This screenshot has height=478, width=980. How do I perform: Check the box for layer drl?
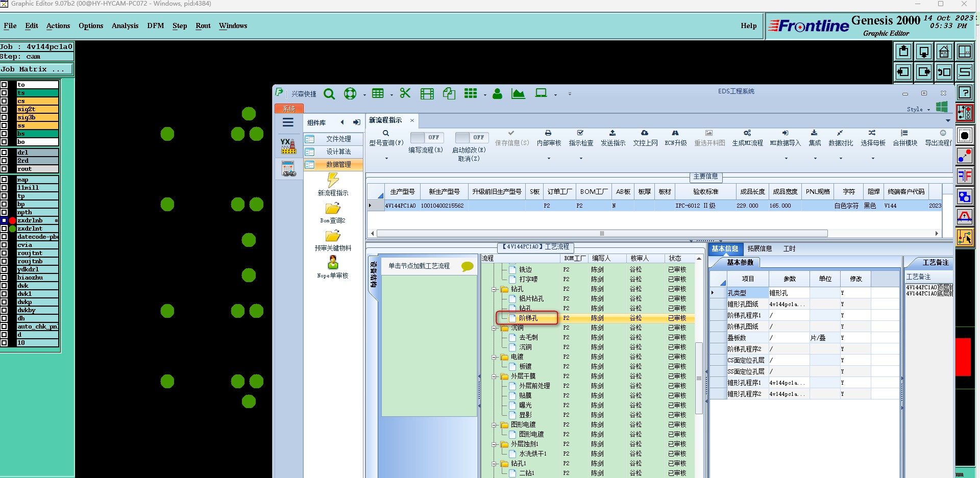pos(4,153)
